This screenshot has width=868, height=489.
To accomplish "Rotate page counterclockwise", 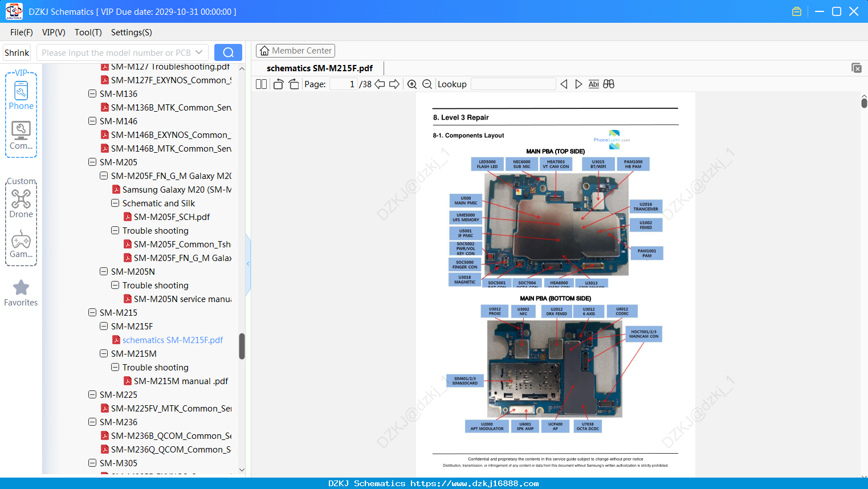I will tap(279, 84).
